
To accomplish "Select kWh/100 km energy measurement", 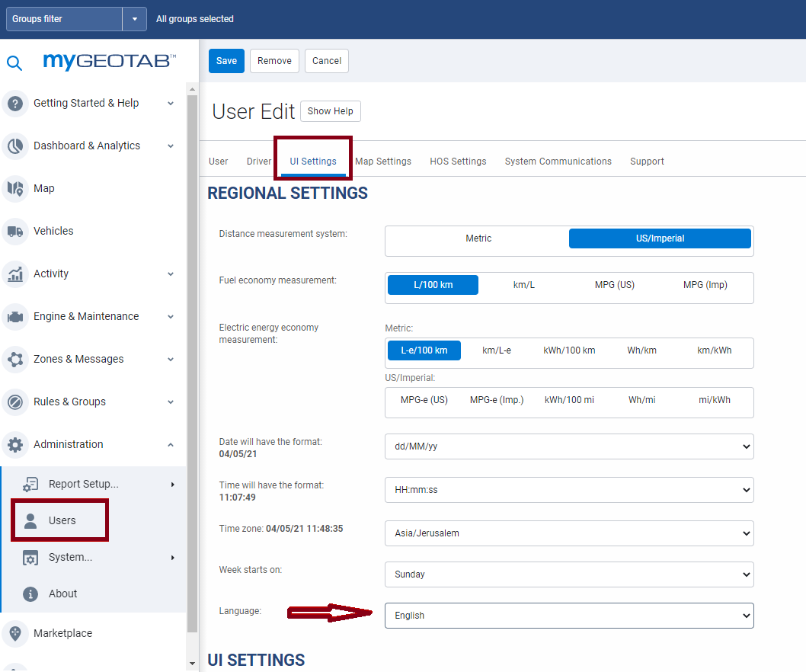I will (x=569, y=350).
